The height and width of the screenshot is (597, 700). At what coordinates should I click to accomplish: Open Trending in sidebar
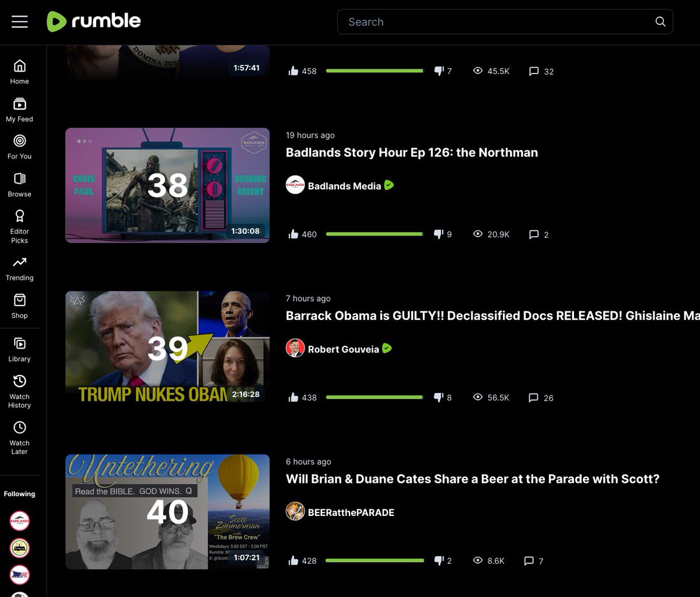click(19, 269)
